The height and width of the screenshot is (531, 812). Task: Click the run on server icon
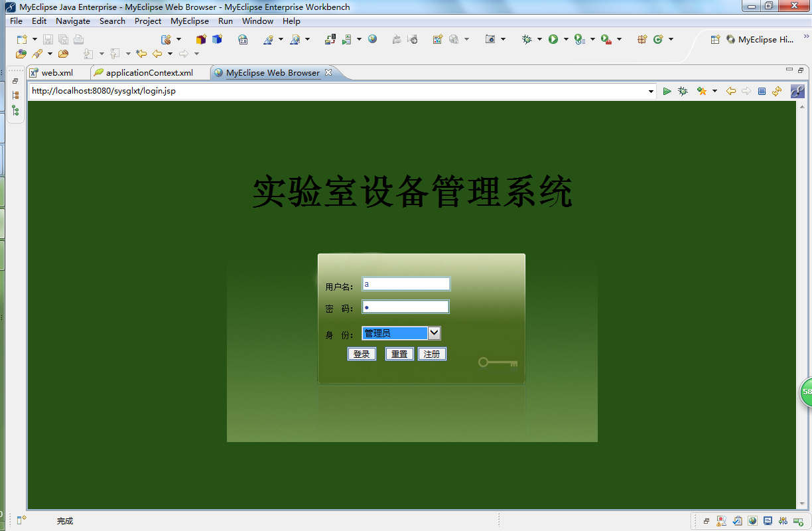(346, 40)
